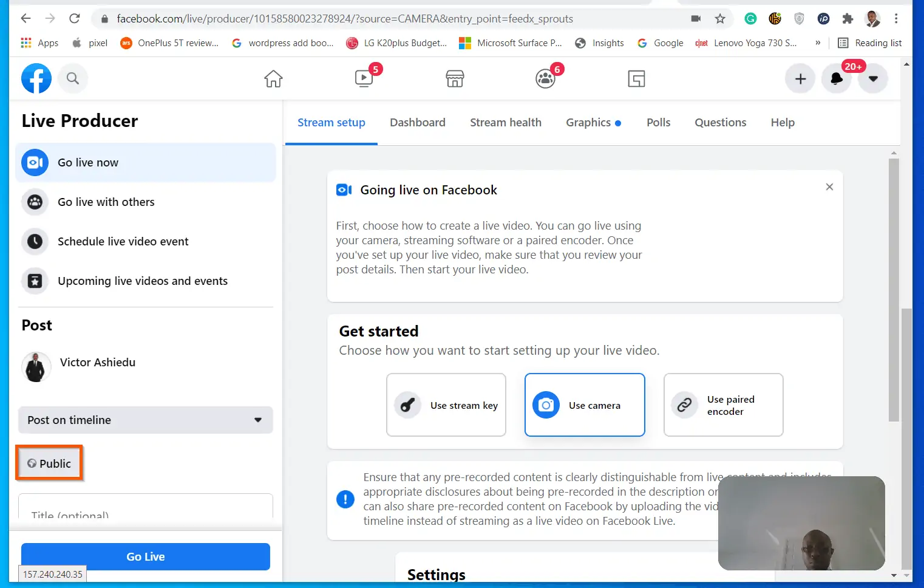Click the camera preview thumbnail
Image resolution: width=924 pixels, height=588 pixels.
(x=801, y=523)
